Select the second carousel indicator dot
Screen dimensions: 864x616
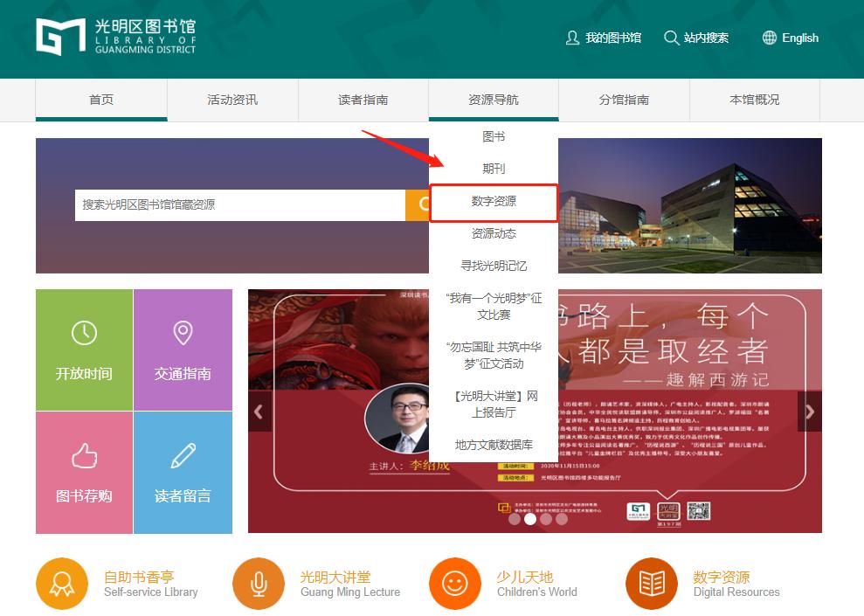point(529,519)
